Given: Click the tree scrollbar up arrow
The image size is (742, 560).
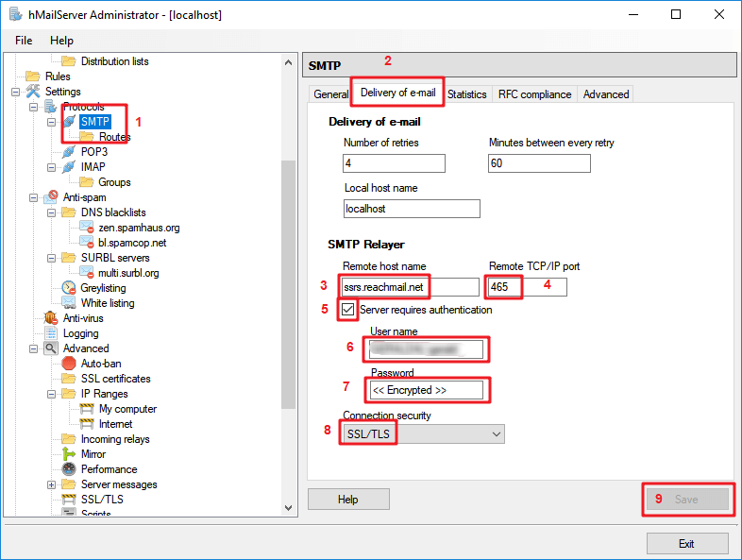Looking at the screenshot, I should pos(288,62).
